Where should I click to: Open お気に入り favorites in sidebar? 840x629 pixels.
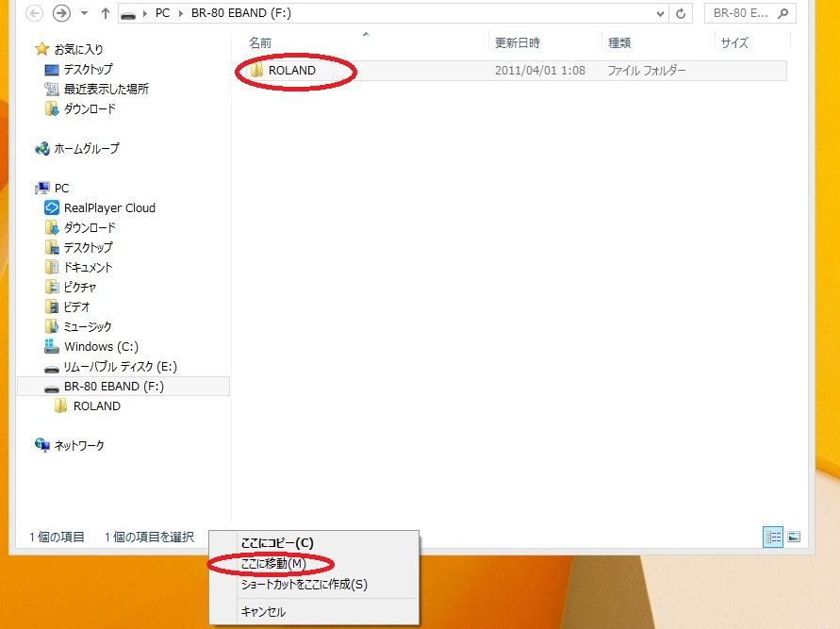(x=78, y=49)
